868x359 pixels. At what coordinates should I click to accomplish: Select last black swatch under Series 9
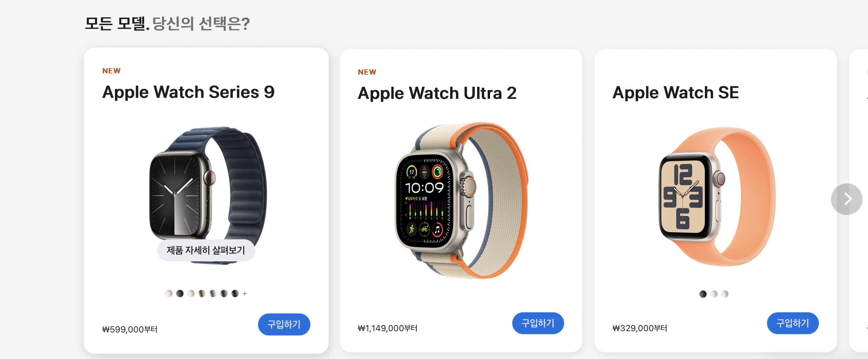coord(235,294)
